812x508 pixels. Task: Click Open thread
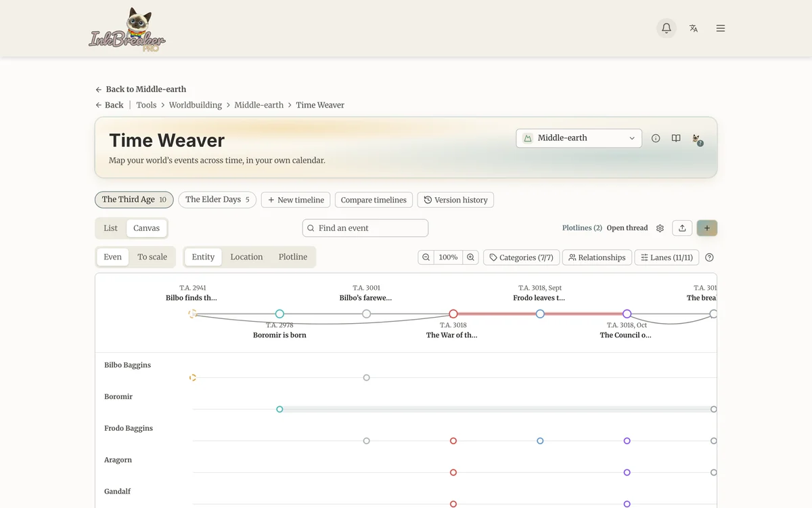[x=627, y=228]
